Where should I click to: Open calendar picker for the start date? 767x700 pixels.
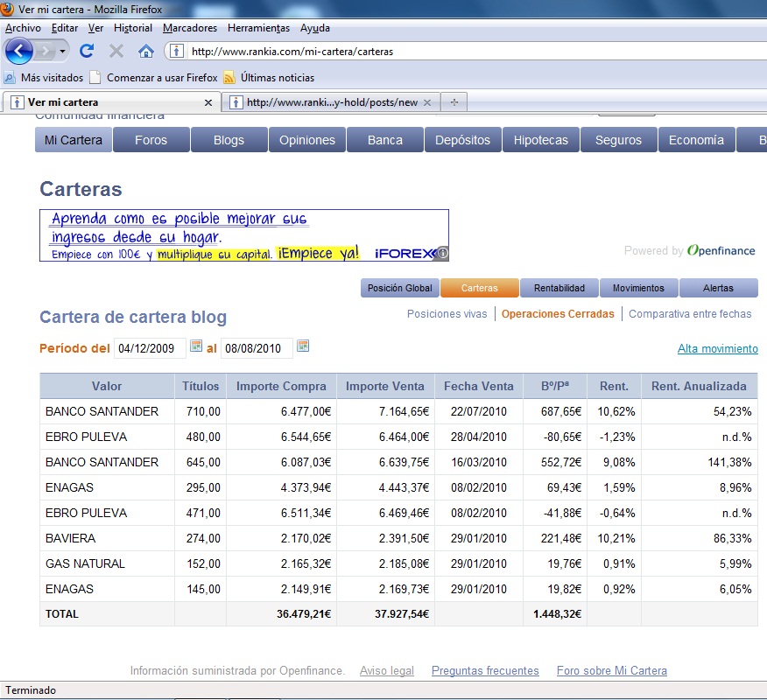click(196, 346)
